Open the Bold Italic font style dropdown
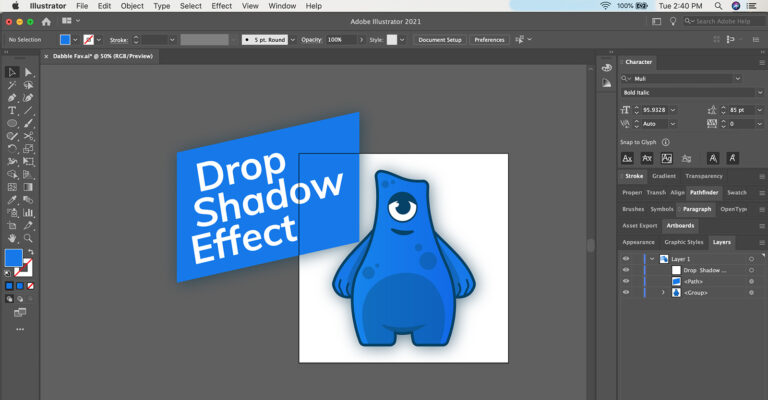Image resolution: width=768 pixels, height=400 pixels. point(760,93)
